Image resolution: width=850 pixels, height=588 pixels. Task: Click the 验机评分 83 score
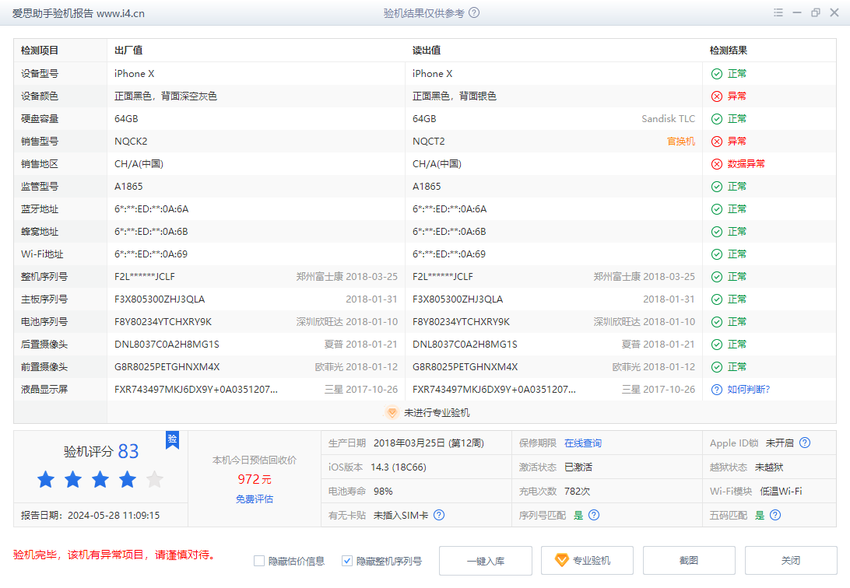pos(101,451)
